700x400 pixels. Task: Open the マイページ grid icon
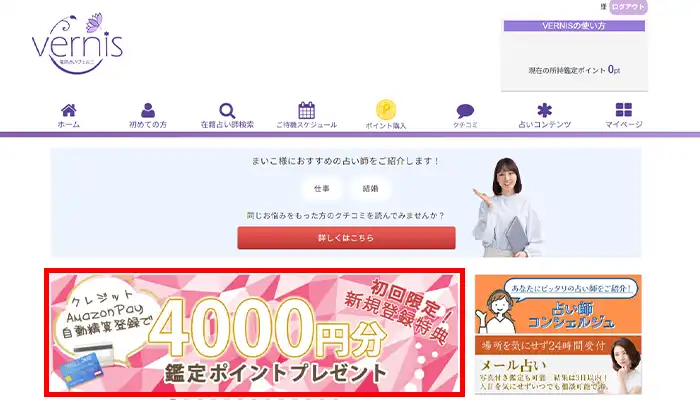(x=624, y=109)
